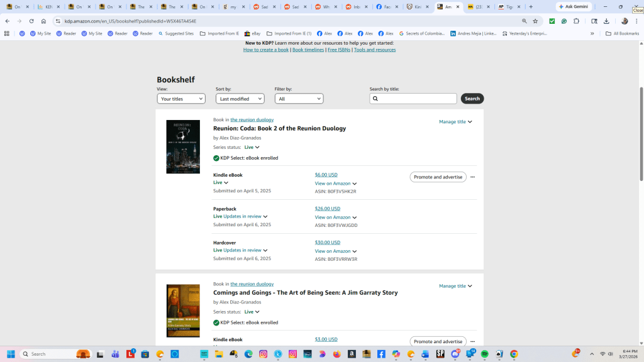Open the ellipsis menu beside Kindle eBook Promote button
The height and width of the screenshot is (362, 644).
(472, 177)
